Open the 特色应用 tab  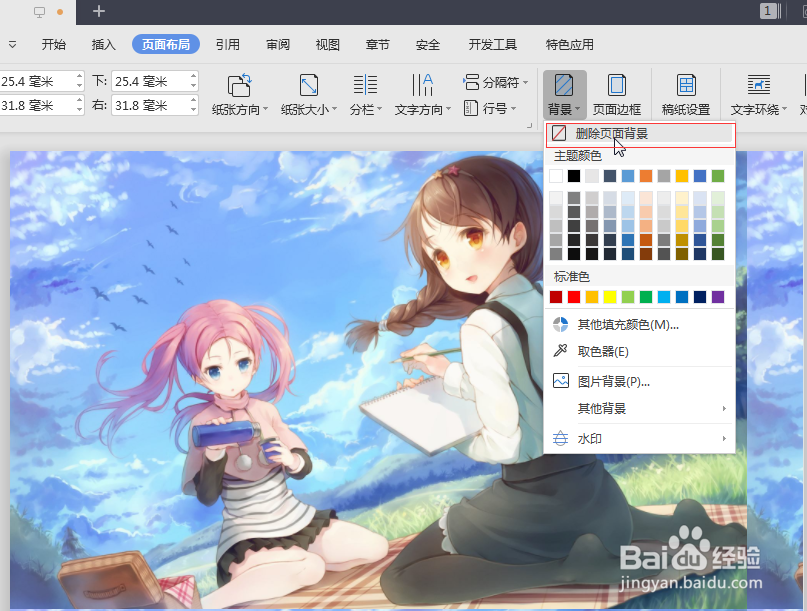570,45
